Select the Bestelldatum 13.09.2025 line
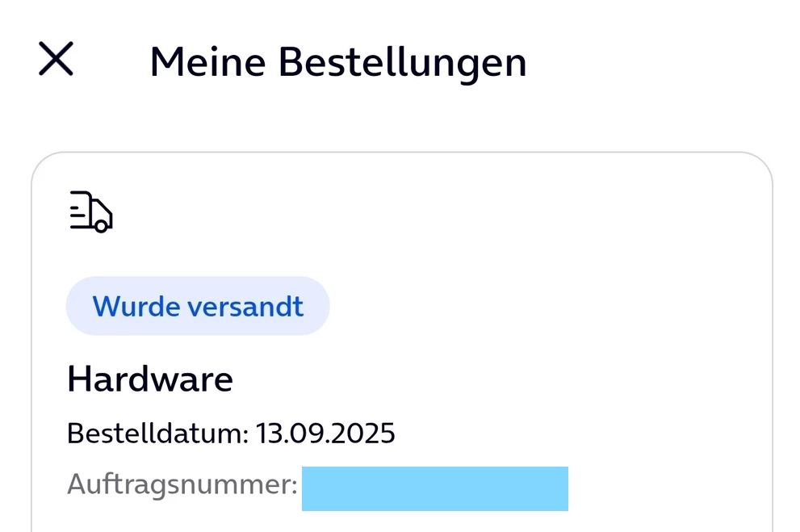The width and height of the screenshot is (800, 532). coord(231,434)
